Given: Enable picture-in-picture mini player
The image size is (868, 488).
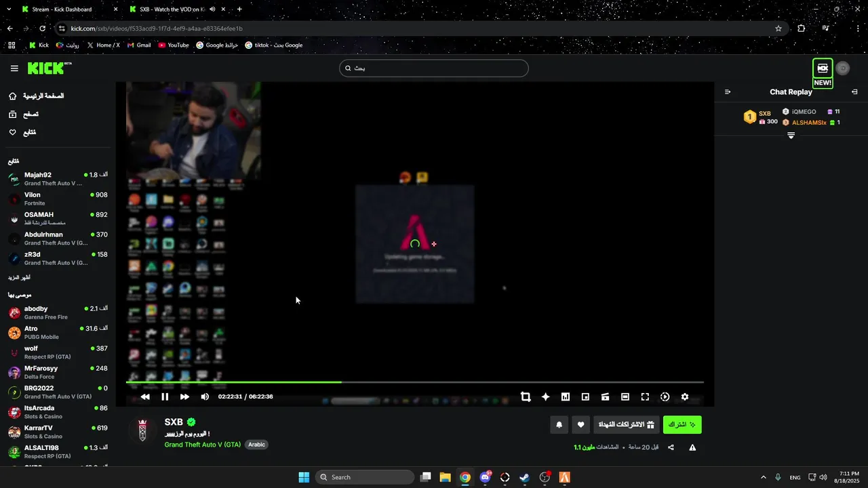Looking at the screenshot, I should (x=585, y=396).
